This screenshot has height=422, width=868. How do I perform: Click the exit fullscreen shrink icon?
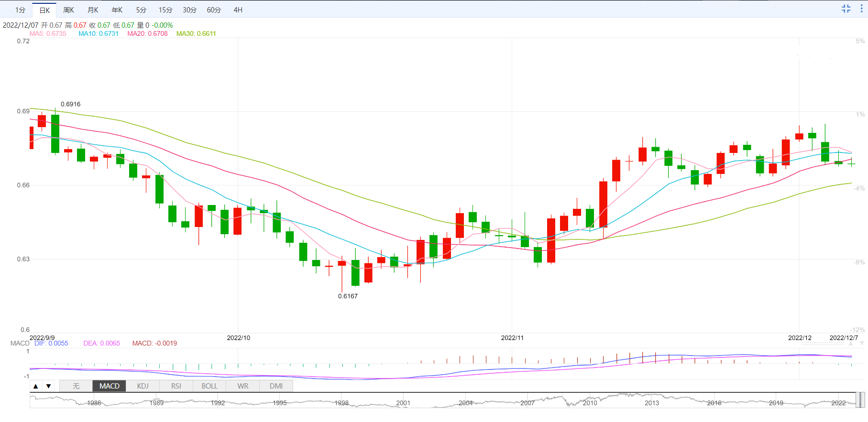[x=846, y=9]
